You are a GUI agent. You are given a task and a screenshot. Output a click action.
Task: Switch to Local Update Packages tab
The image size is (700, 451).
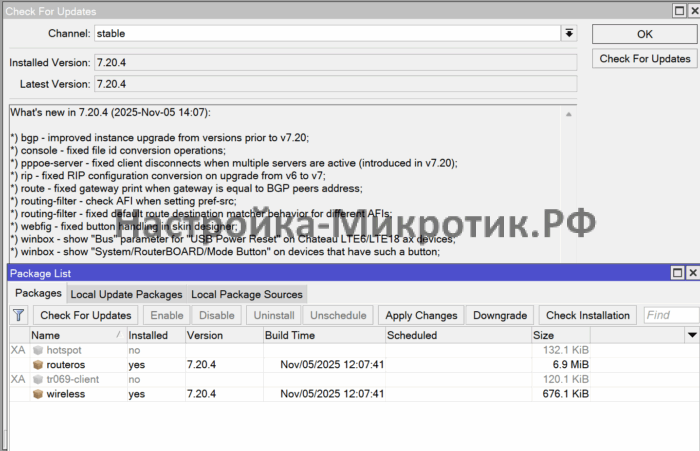point(126,294)
